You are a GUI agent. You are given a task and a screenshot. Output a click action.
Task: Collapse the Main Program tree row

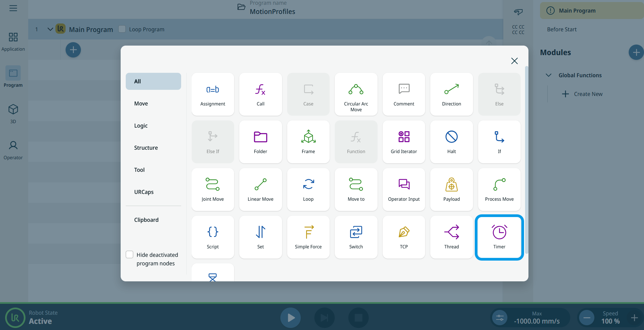(50, 29)
